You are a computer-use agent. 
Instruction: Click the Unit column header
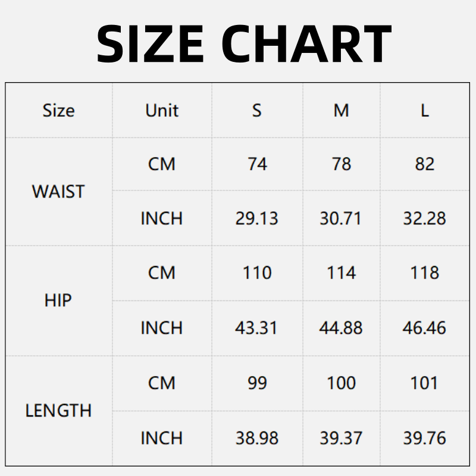[x=162, y=111]
